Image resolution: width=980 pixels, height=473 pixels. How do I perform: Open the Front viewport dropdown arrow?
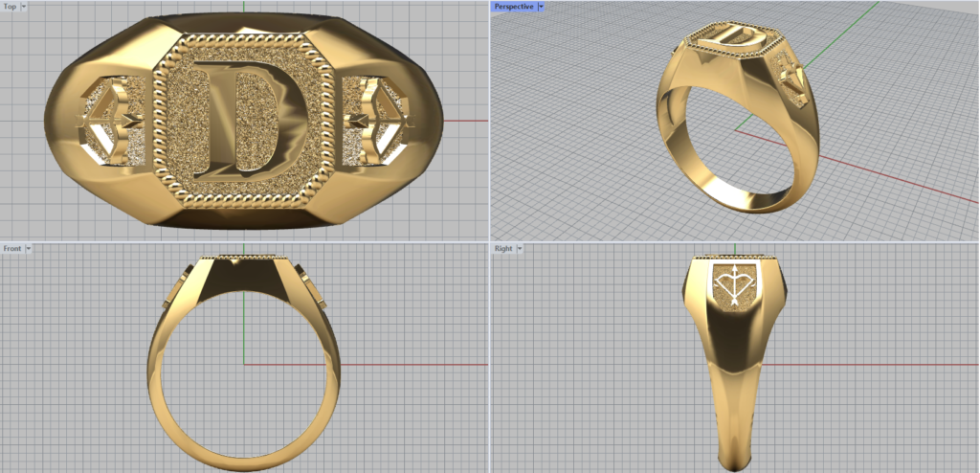tap(28, 248)
